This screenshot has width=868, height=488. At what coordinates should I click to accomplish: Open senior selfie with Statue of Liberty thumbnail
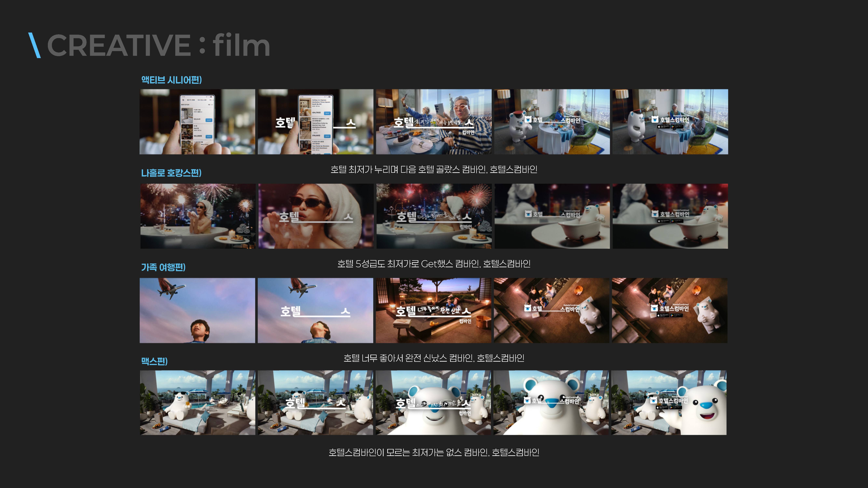434,122
